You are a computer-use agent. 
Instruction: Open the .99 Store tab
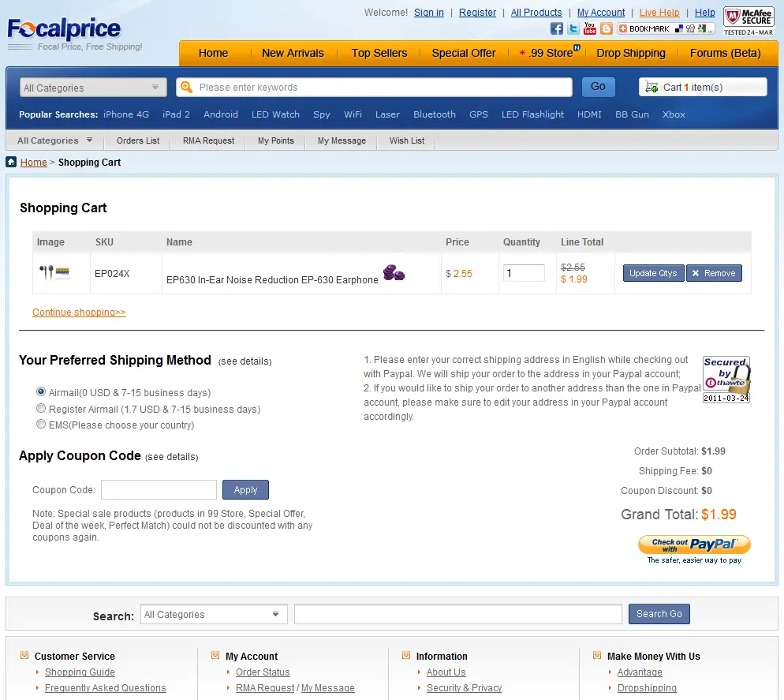549,53
